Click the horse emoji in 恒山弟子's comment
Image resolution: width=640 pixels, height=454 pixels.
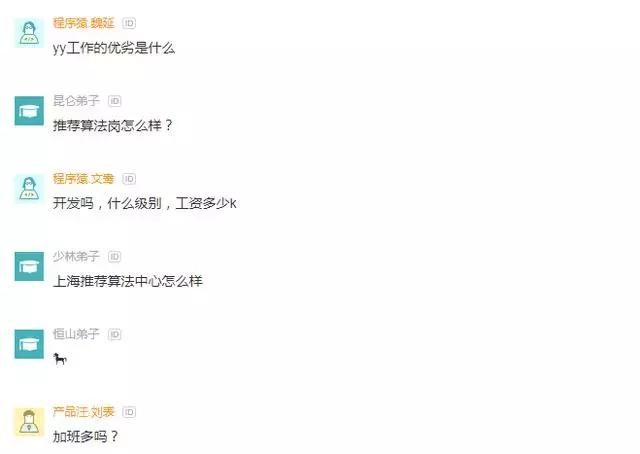click(60, 359)
